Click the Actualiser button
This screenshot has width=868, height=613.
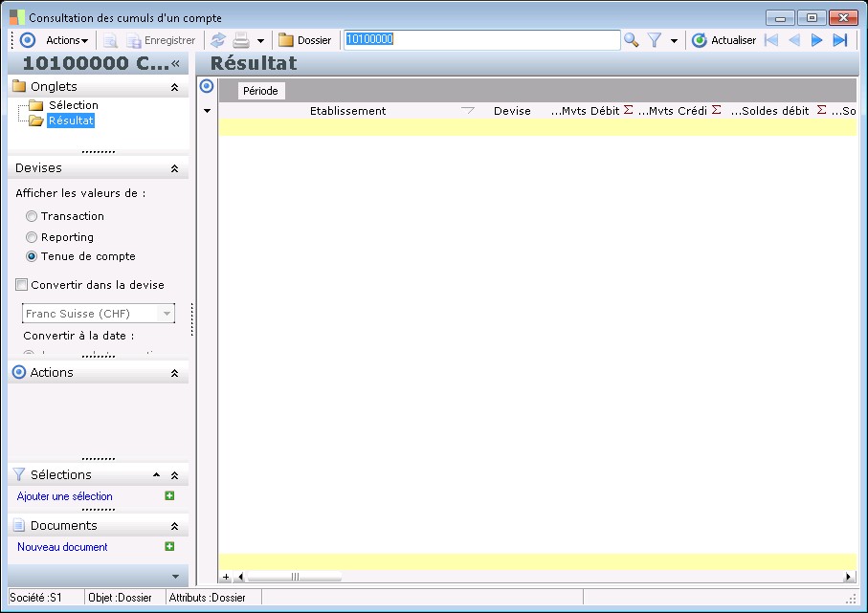724,40
